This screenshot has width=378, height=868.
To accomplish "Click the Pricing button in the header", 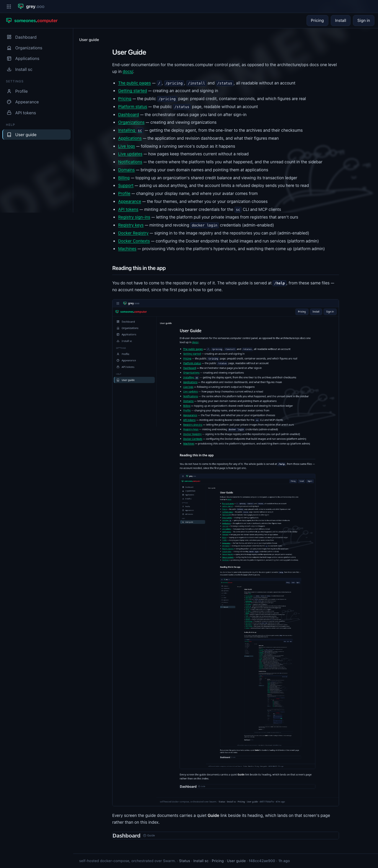I will click(317, 21).
